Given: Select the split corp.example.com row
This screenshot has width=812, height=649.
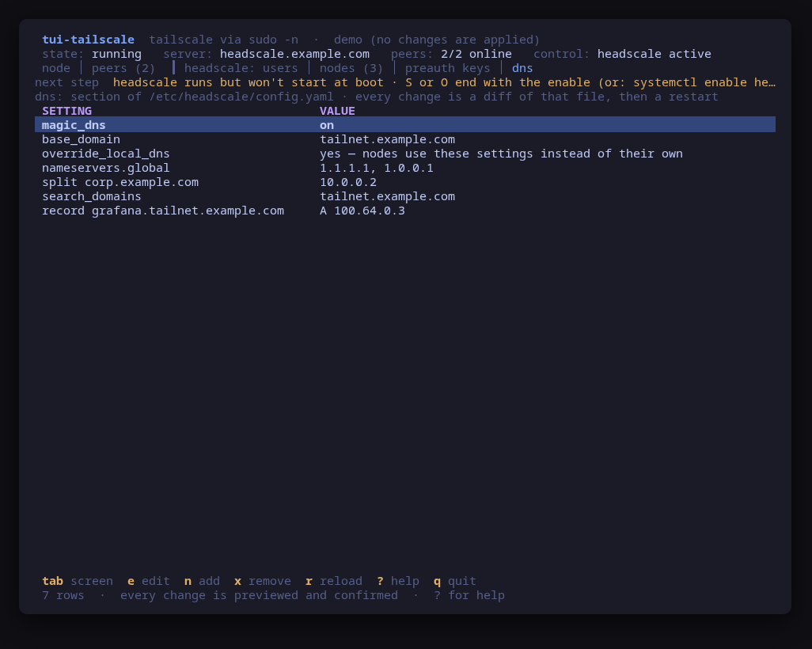Looking at the screenshot, I should click(x=405, y=182).
